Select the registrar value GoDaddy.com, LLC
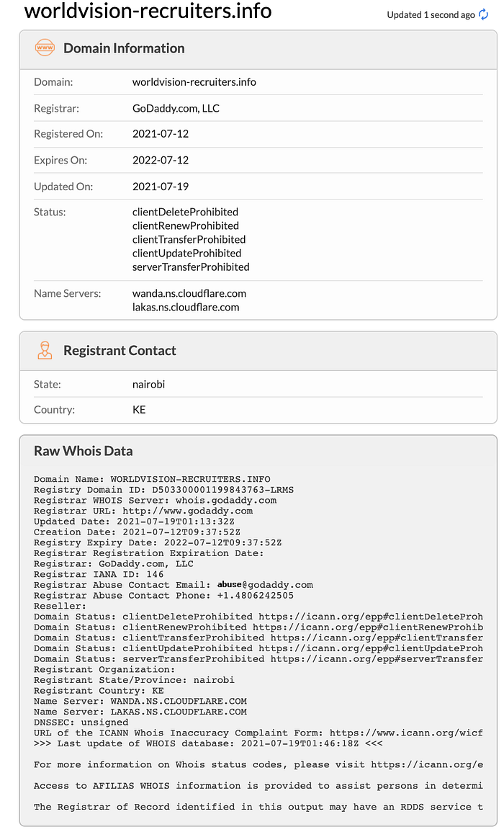Viewport: 504px width, 832px height. pyautogui.click(x=176, y=108)
